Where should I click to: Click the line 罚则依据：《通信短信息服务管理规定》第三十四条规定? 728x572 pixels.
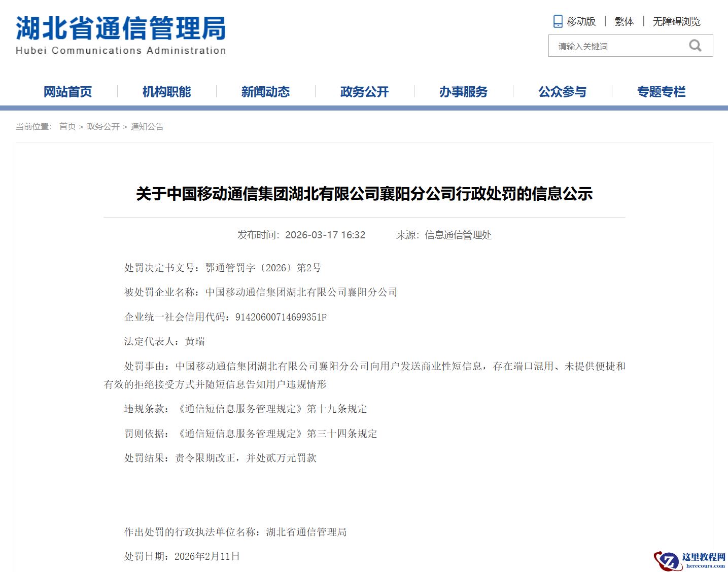(251, 434)
